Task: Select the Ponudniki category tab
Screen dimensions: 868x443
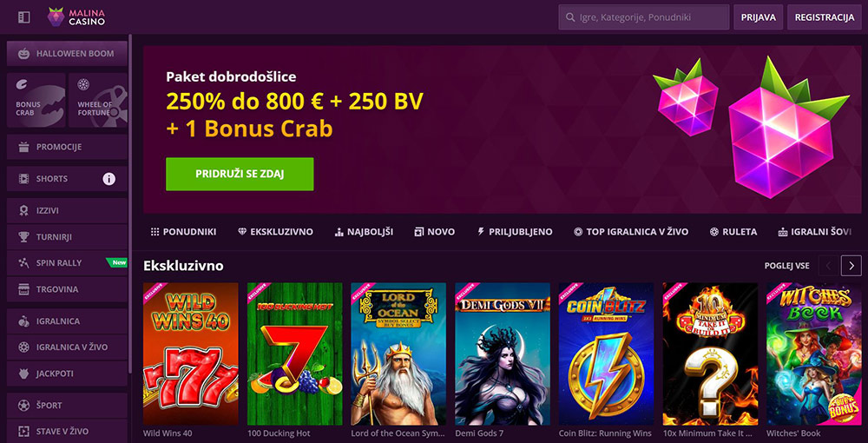Action: [183, 232]
